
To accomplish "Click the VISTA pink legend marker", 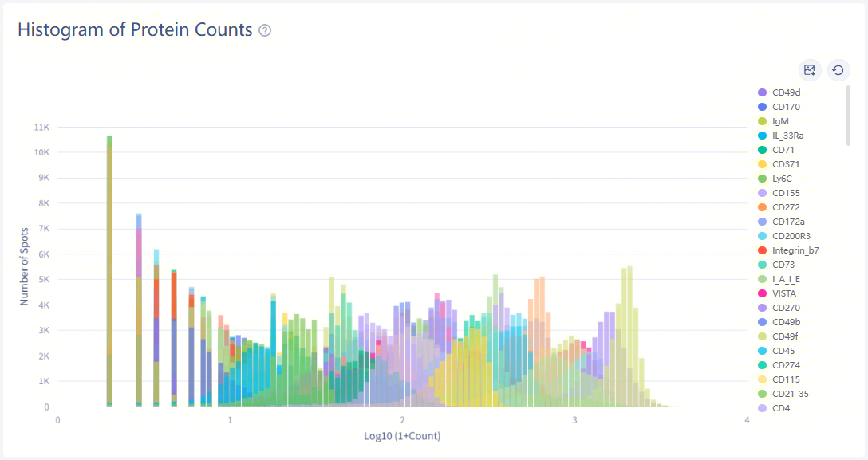I will (x=762, y=293).
